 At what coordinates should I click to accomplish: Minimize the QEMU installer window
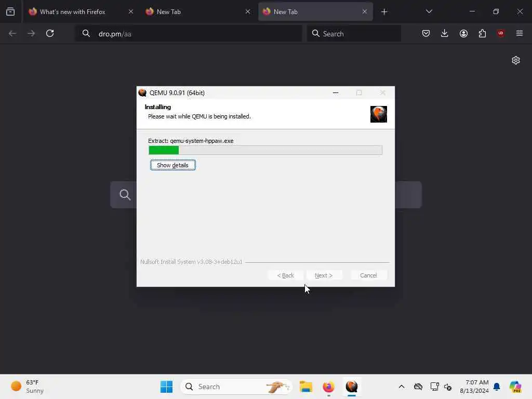click(x=336, y=92)
